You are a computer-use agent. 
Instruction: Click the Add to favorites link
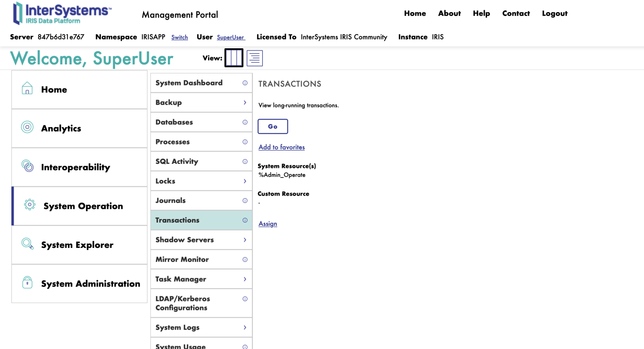pyautogui.click(x=281, y=147)
